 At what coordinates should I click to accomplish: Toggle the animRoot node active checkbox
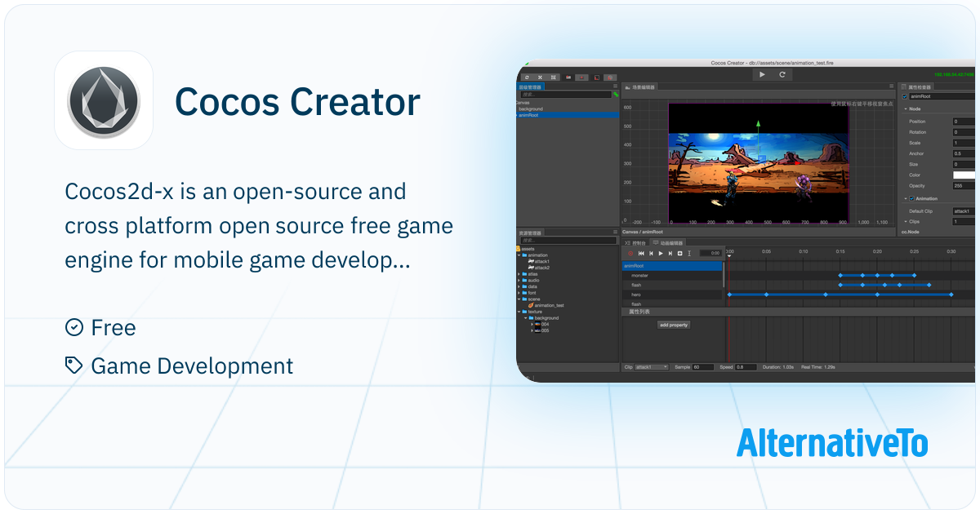pyautogui.click(x=904, y=96)
